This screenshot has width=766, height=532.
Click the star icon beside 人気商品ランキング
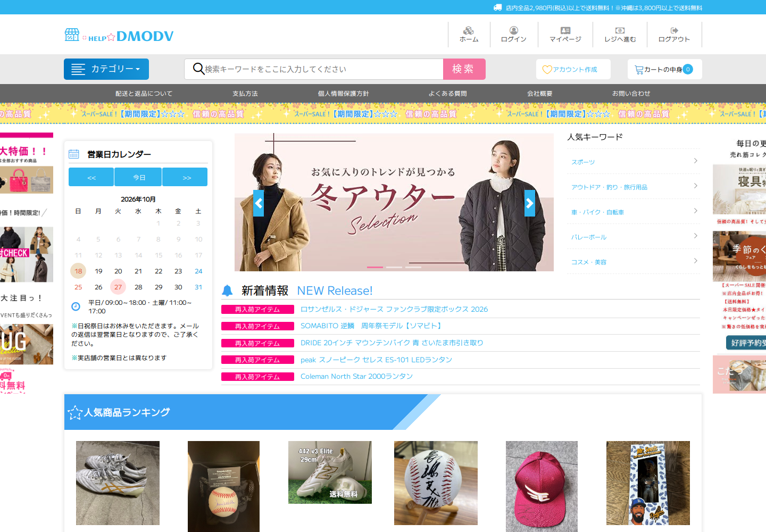[x=75, y=412]
